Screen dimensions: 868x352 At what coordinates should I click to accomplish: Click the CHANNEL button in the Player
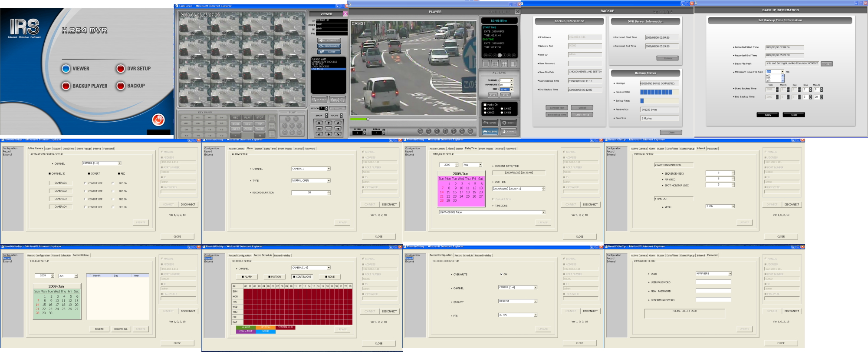pos(509,132)
